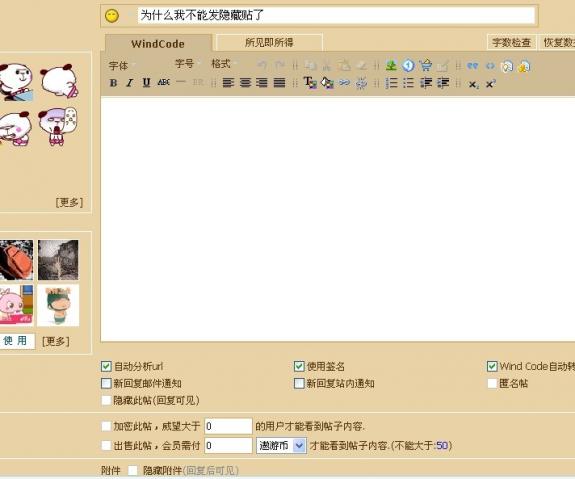Insert an ordered numbered list
This screenshot has width=575, height=479.
[391, 83]
